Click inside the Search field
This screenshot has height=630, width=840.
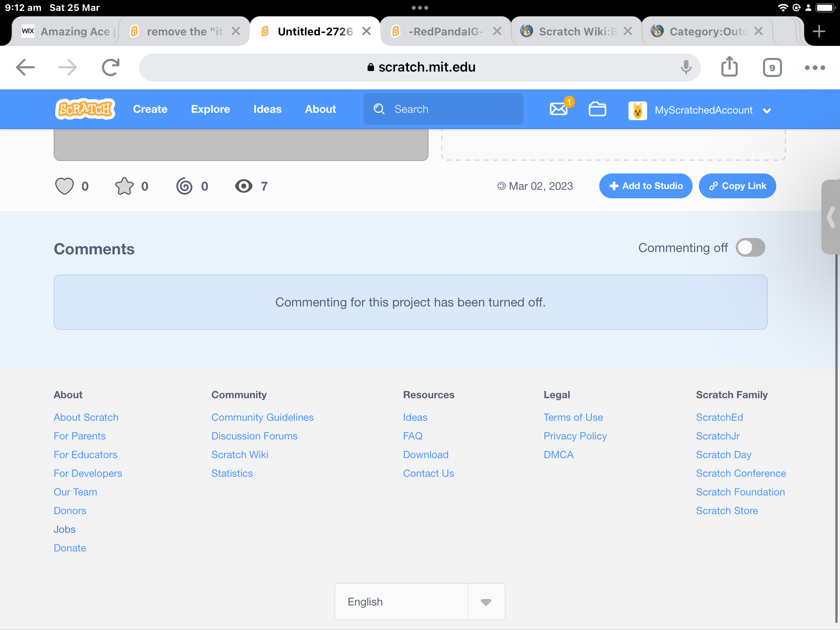[443, 109]
